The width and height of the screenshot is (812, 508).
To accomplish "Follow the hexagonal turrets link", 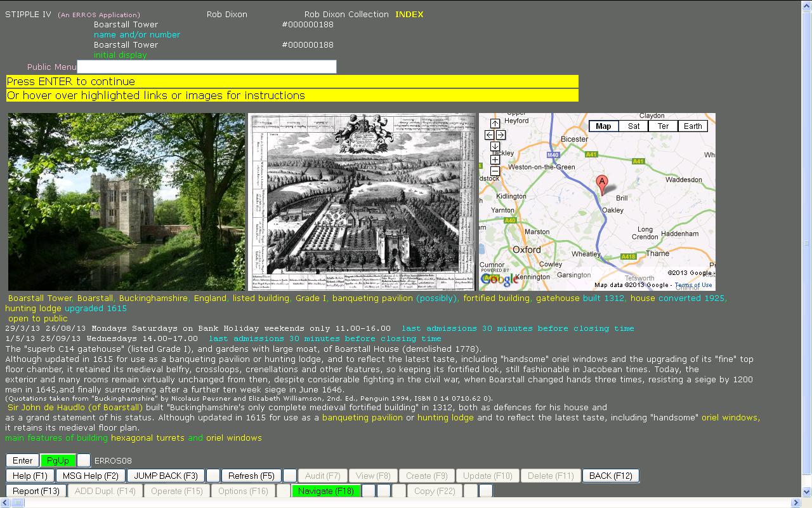I will pos(148,438).
